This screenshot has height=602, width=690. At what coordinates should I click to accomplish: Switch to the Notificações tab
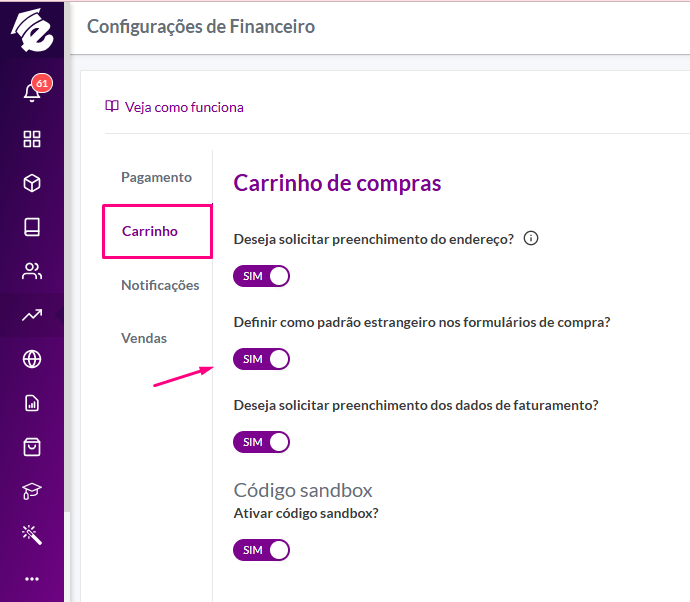coord(160,285)
